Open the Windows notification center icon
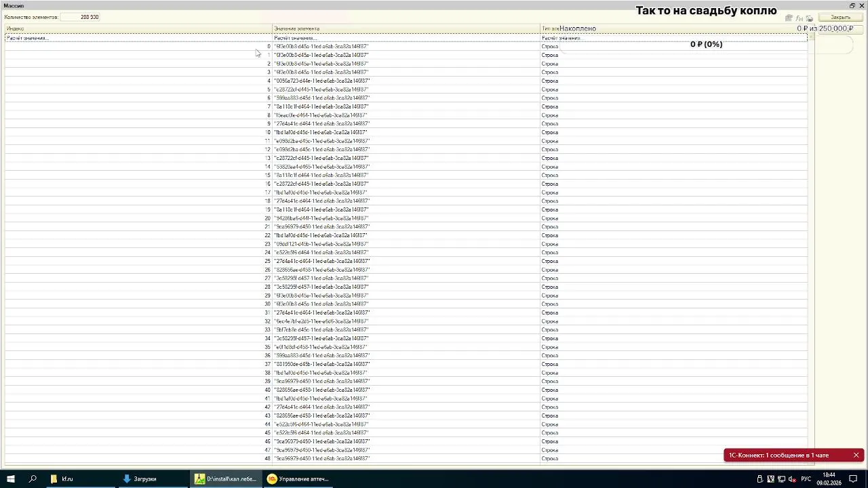Image resolution: width=868 pixels, height=488 pixels. (x=854, y=479)
